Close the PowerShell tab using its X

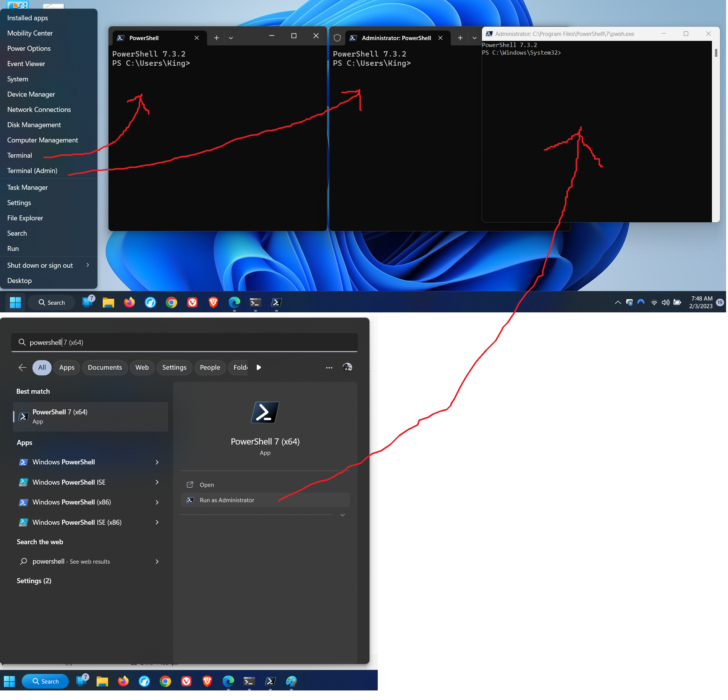click(x=197, y=38)
